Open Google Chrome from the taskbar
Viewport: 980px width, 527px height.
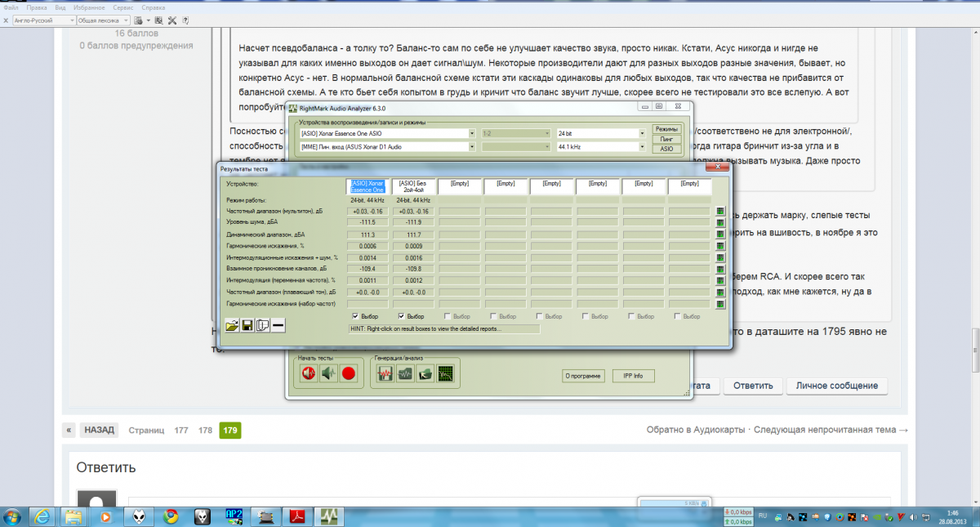[171, 516]
